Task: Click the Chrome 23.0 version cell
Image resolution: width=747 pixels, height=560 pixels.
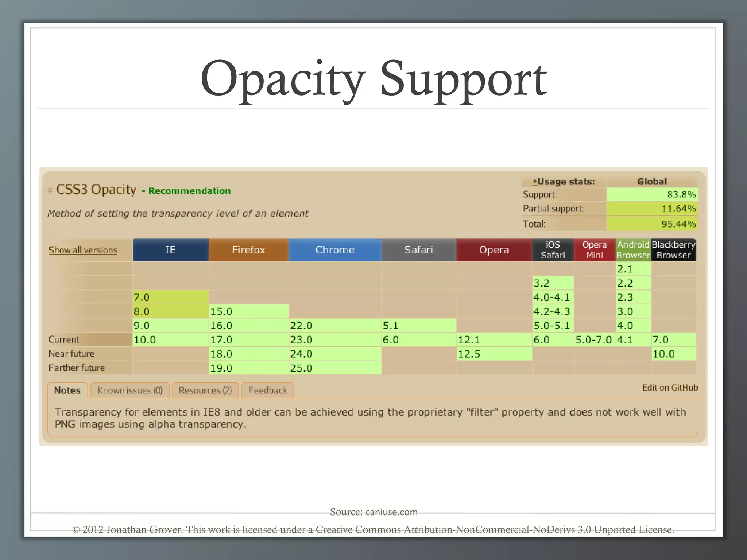Action: coord(335,340)
